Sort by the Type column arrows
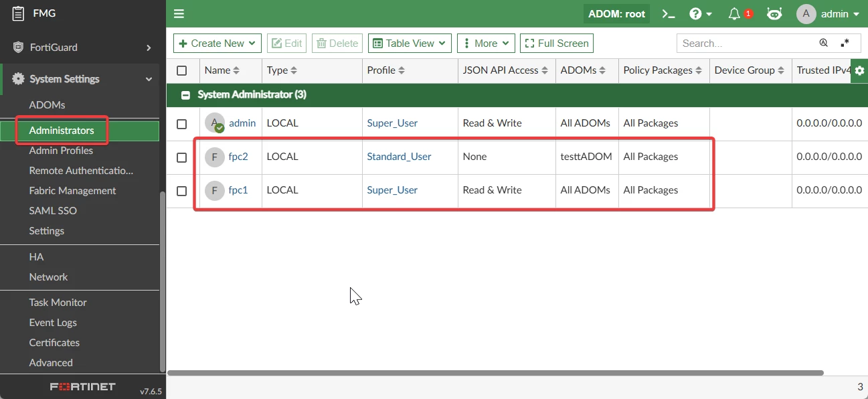868x399 pixels. (x=294, y=70)
